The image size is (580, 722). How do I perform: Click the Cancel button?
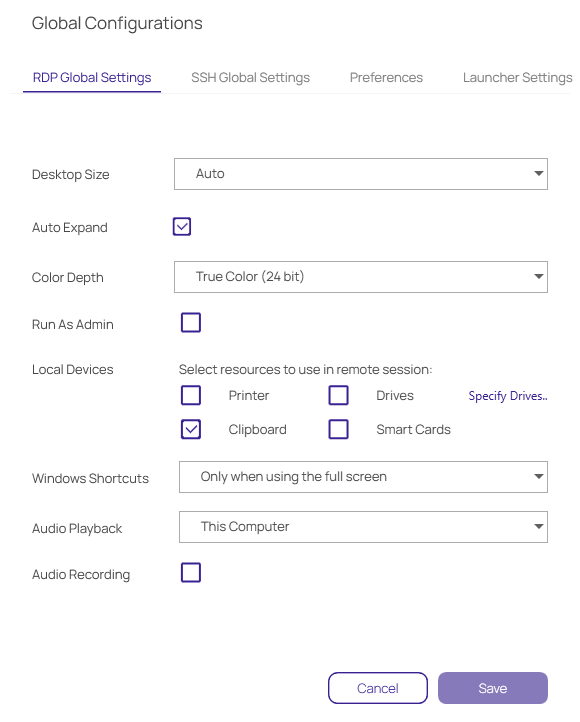point(378,688)
